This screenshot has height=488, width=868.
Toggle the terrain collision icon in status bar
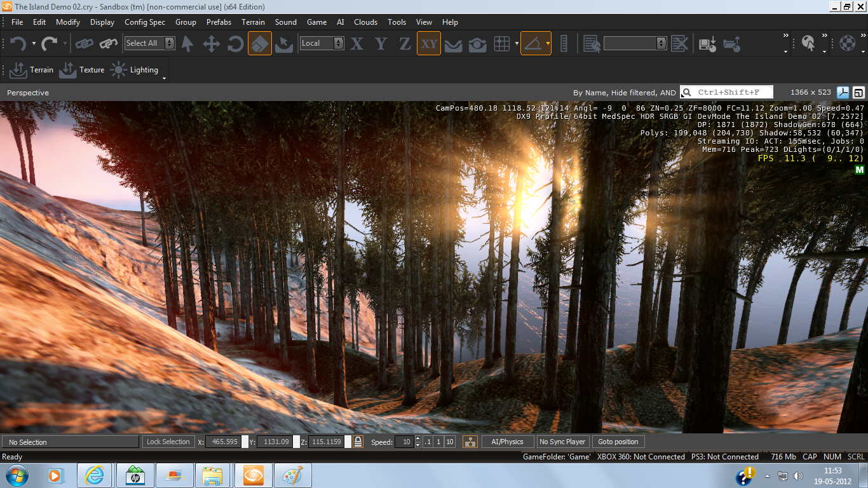tap(470, 442)
